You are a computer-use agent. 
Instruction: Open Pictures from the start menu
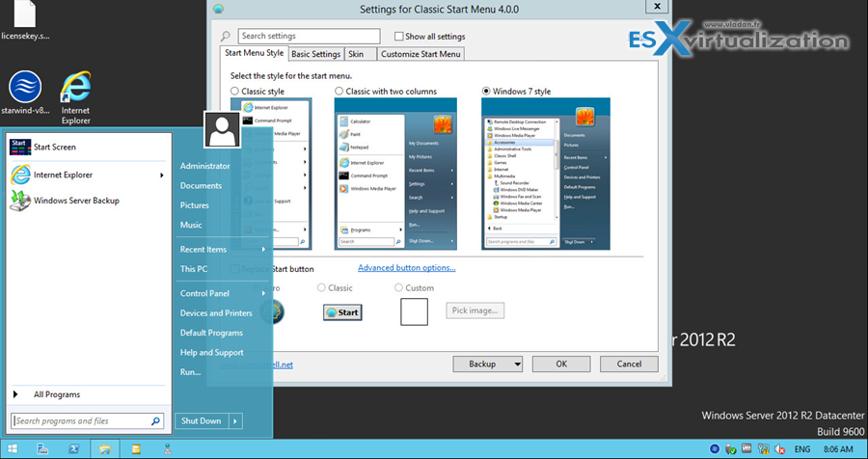click(194, 205)
